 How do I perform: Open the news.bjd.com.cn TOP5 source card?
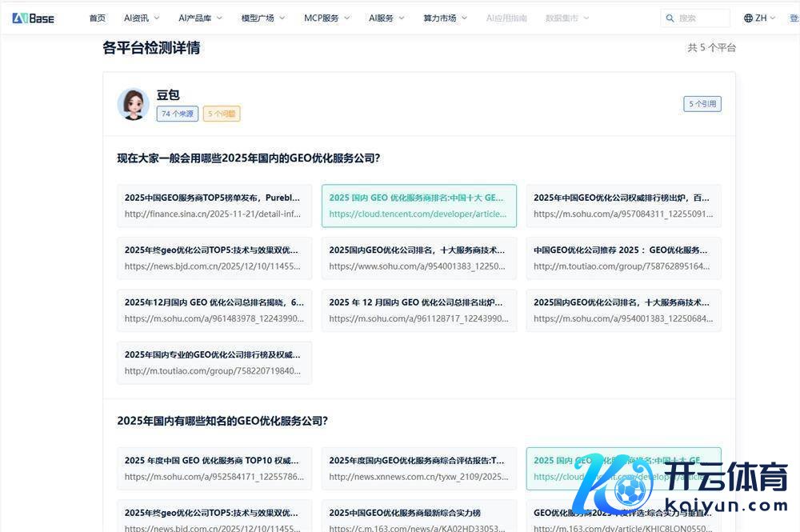tap(214, 258)
